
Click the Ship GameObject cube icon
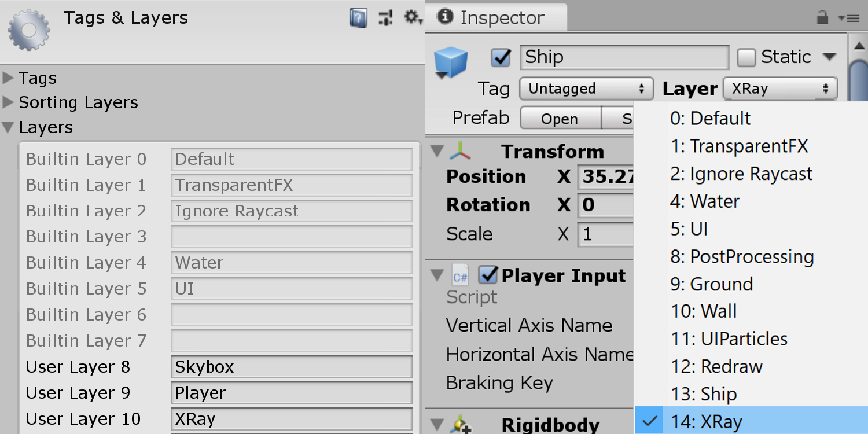click(451, 62)
